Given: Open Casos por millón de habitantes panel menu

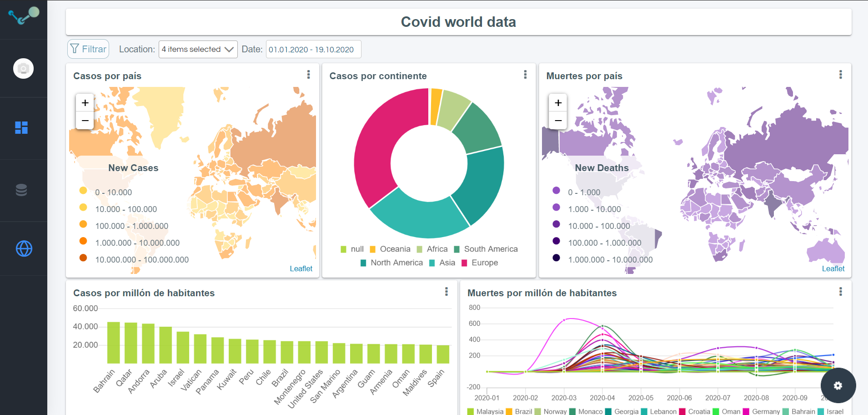Looking at the screenshot, I should [x=446, y=292].
